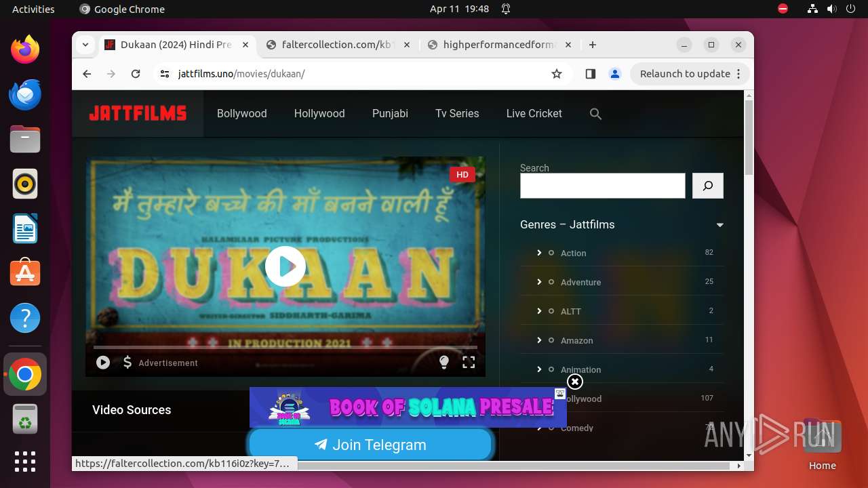Screen dimensions: 868x488
Task: Enter fullscreen with the player fullscreen icon
Action: [x=469, y=363]
